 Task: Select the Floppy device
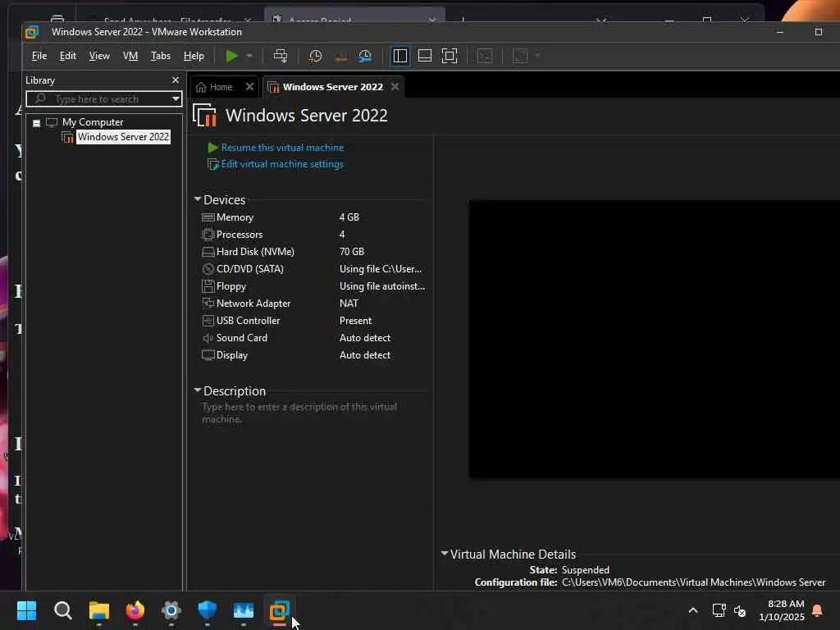coord(313,286)
